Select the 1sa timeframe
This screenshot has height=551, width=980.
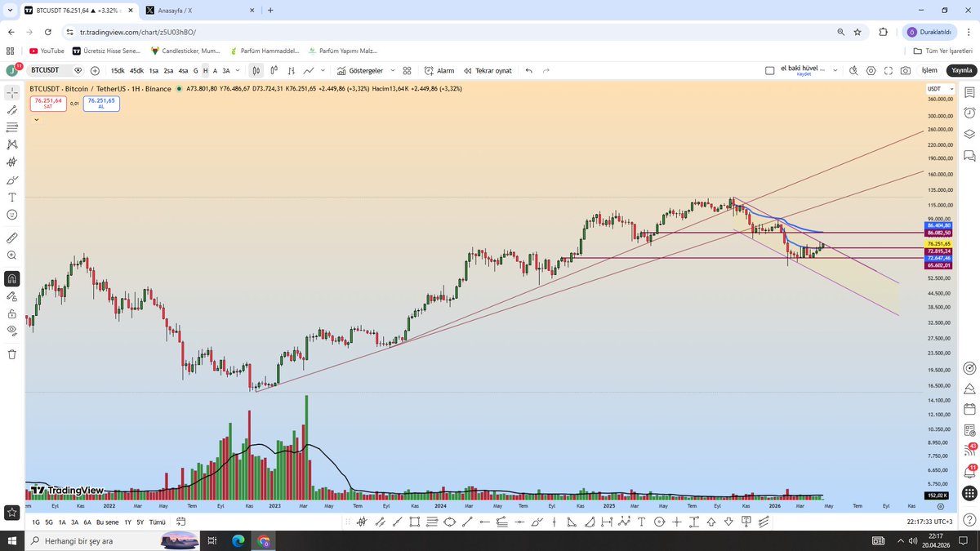[x=154, y=71]
